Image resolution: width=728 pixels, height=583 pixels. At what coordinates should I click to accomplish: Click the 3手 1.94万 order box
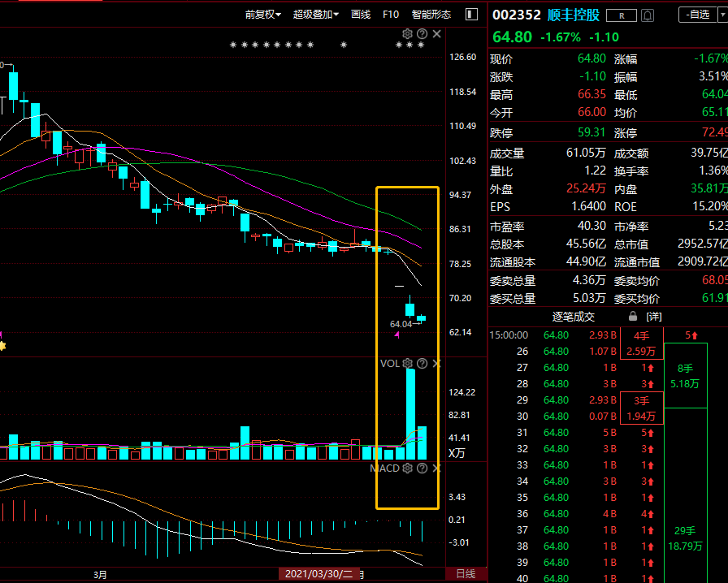pyautogui.click(x=642, y=408)
